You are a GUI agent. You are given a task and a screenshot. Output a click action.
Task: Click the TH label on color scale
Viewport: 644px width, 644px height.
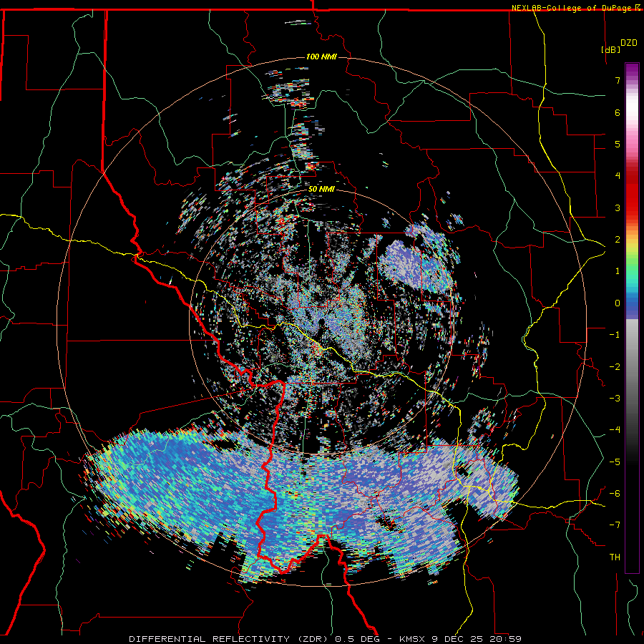point(615,557)
